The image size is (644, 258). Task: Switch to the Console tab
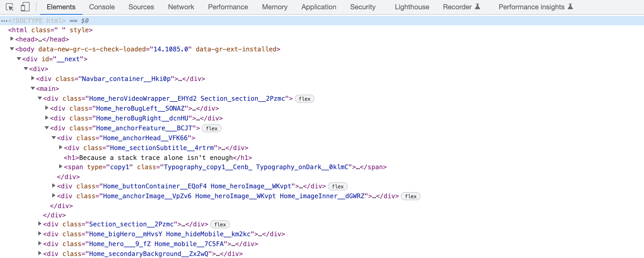[102, 7]
